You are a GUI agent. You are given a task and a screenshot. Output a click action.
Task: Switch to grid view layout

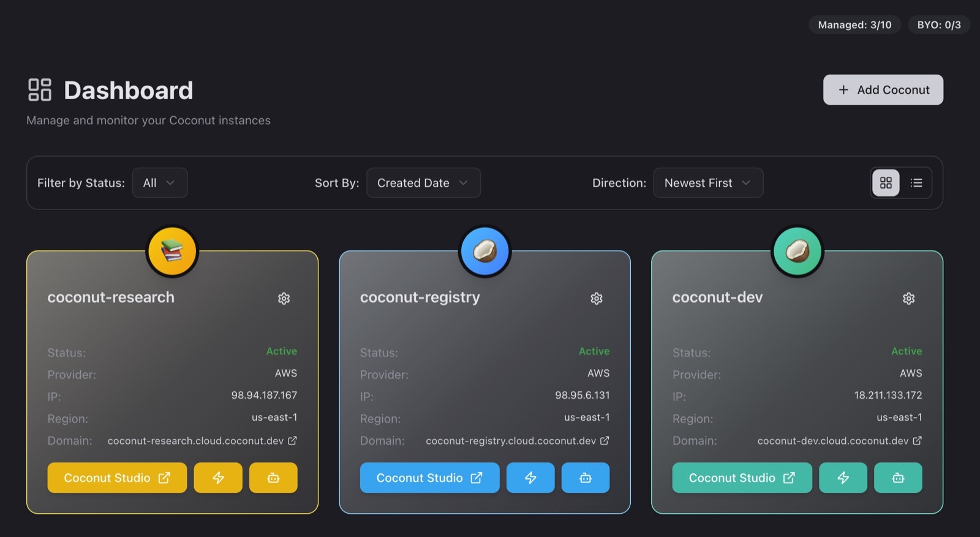tap(886, 183)
